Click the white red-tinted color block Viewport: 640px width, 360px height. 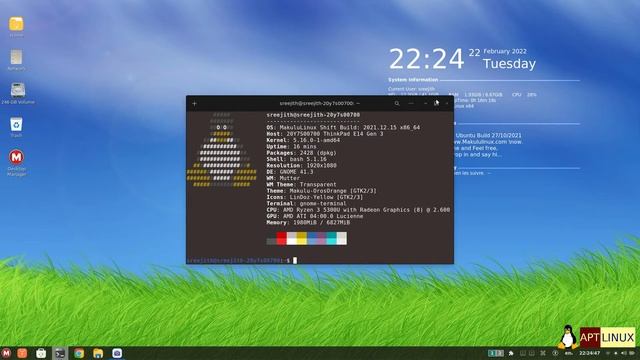(x=291, y=238)
